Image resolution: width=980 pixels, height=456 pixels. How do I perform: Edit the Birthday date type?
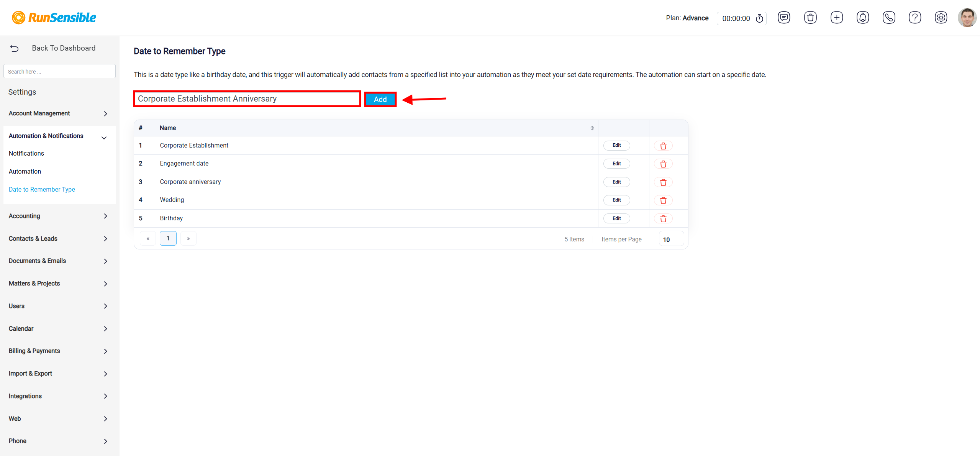point(616,218)
